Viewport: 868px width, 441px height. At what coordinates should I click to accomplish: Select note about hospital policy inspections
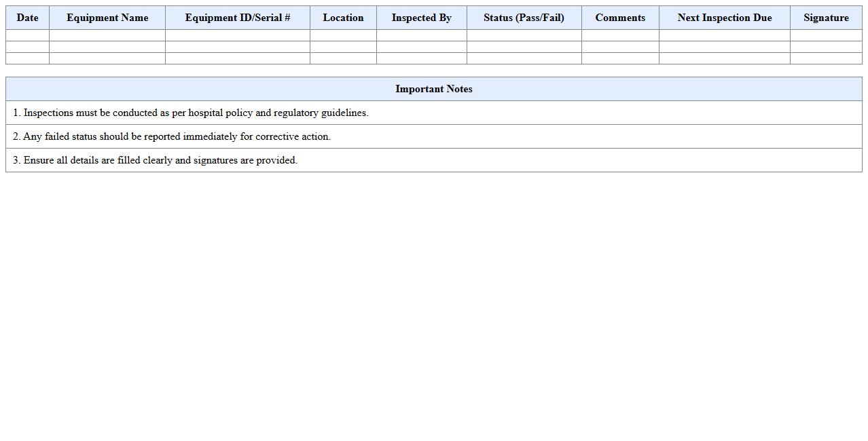pos(191,113)
